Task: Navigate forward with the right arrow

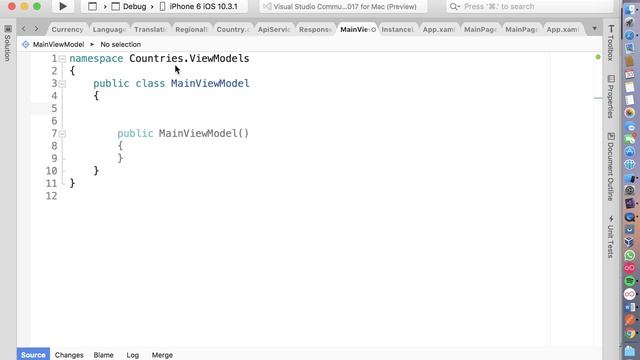Action: [36, 29]
